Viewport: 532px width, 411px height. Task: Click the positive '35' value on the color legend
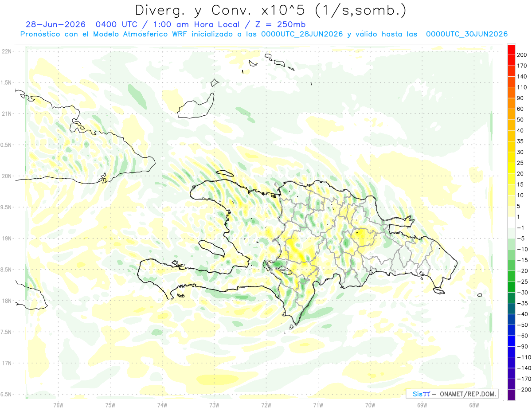point(520,141)
